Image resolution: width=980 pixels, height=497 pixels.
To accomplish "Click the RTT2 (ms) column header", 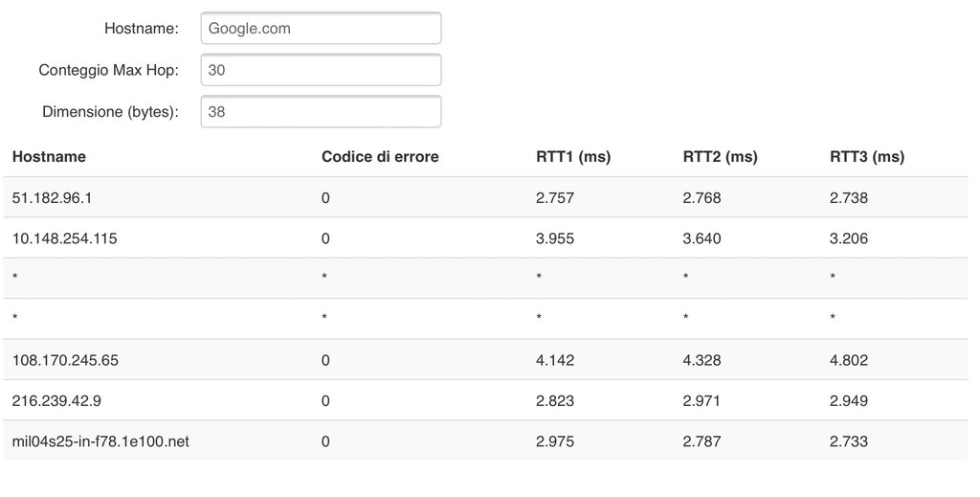I will point(720,157).
